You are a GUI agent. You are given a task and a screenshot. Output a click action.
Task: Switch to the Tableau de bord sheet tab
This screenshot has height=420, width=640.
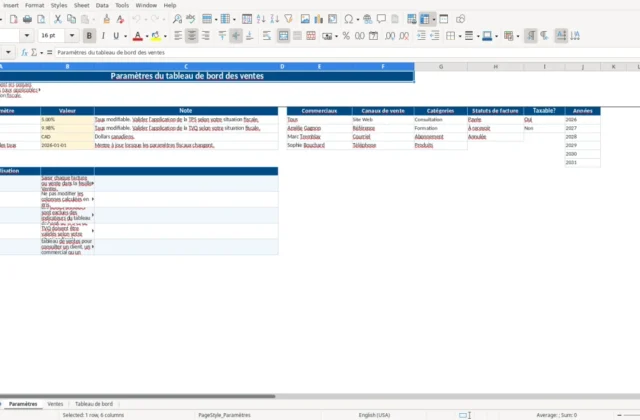(94, 404)
